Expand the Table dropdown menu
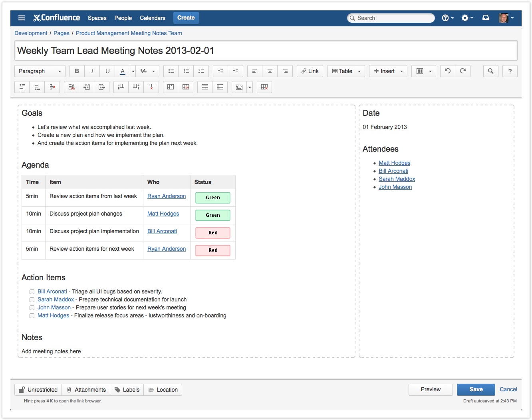The height and width of the screenshot is (420, 532). pos(346,71)
